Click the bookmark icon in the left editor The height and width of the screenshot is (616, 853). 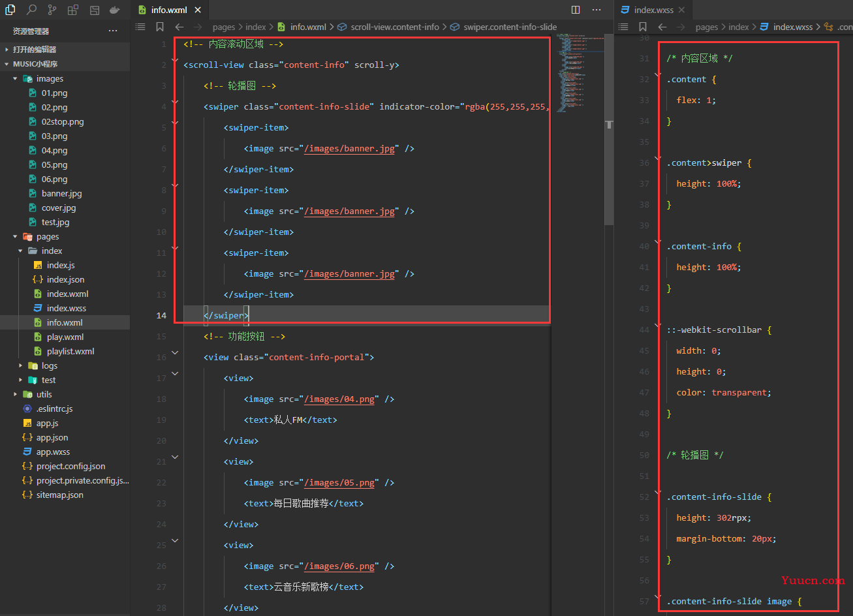point(160,27)
